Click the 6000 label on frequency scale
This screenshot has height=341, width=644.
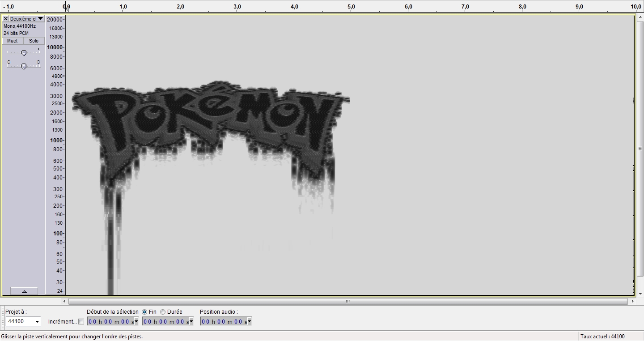point(57,68)
